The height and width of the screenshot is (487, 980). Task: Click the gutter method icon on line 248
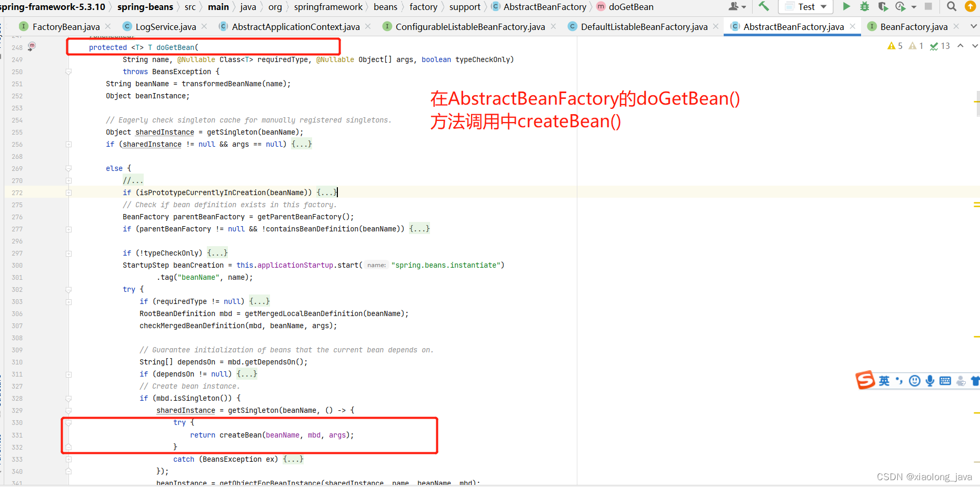point(32,46)
